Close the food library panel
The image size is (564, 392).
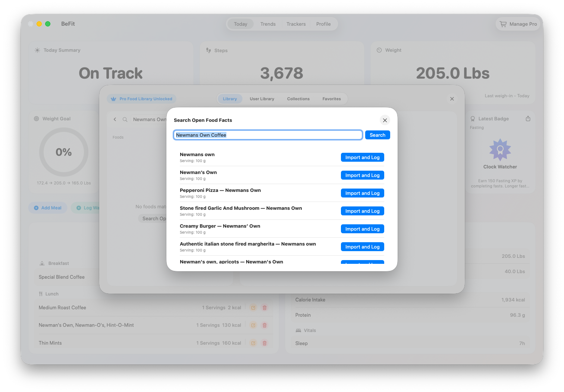tap(452, 99)
